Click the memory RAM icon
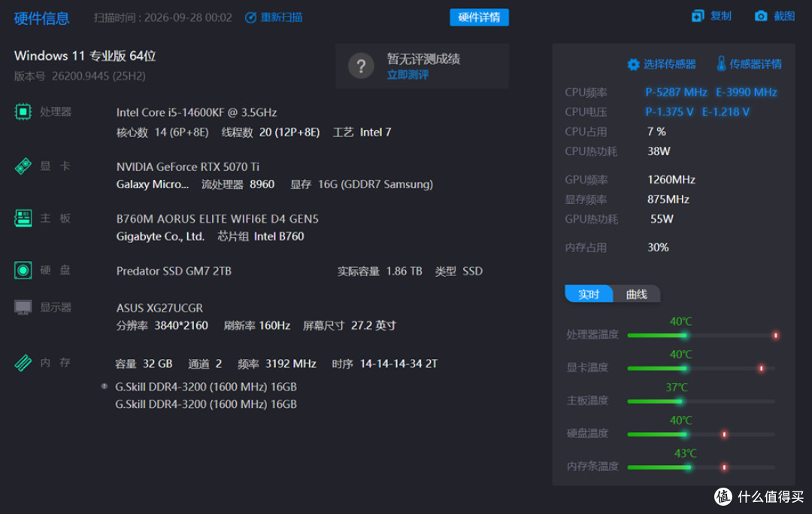The width and height of the screenshot is (812, 514). click(23, 362)
